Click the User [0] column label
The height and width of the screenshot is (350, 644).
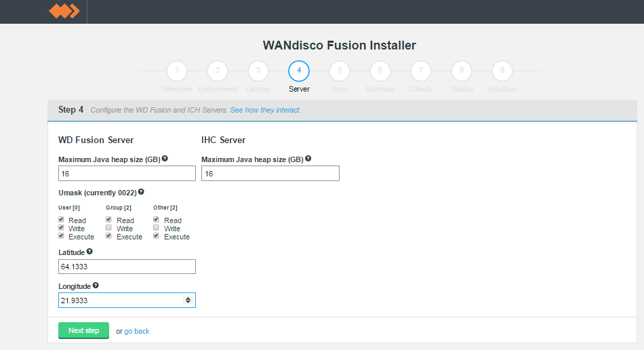click(69, 208)
